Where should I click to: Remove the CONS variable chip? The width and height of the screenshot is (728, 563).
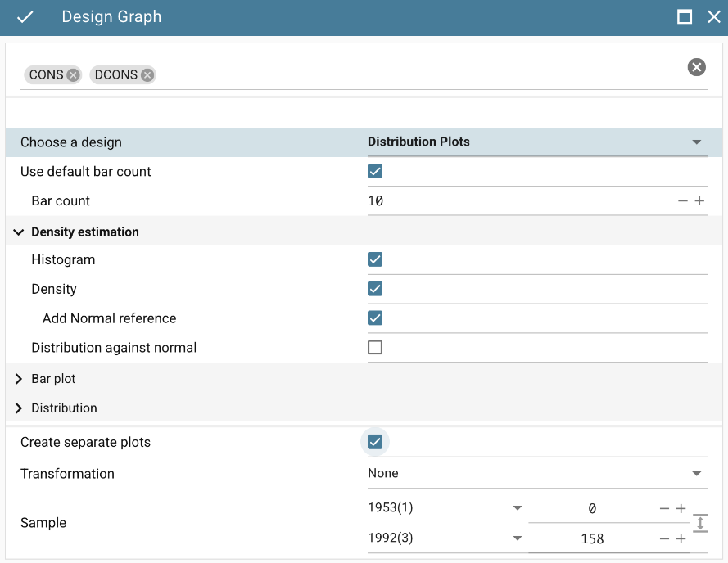tap(74, 75)
